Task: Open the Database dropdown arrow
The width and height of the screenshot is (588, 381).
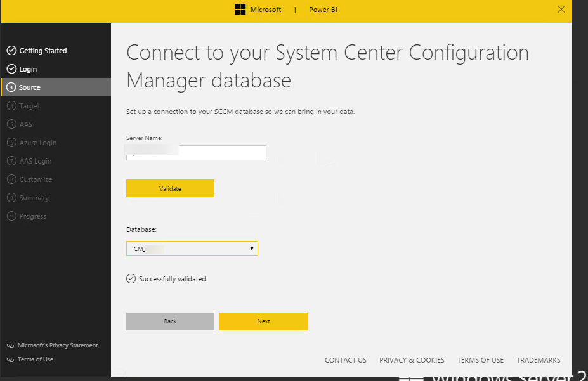Action: pyautogui.click(x=252, y=249)
